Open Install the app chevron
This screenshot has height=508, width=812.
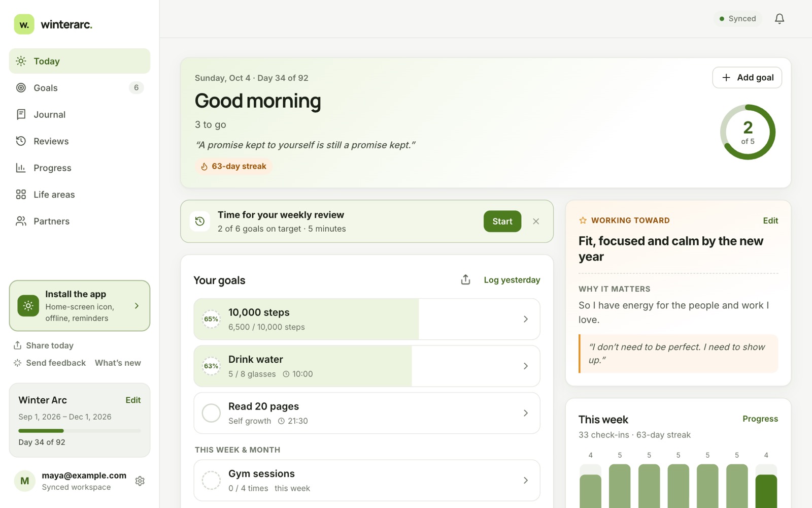click(137, 306)
